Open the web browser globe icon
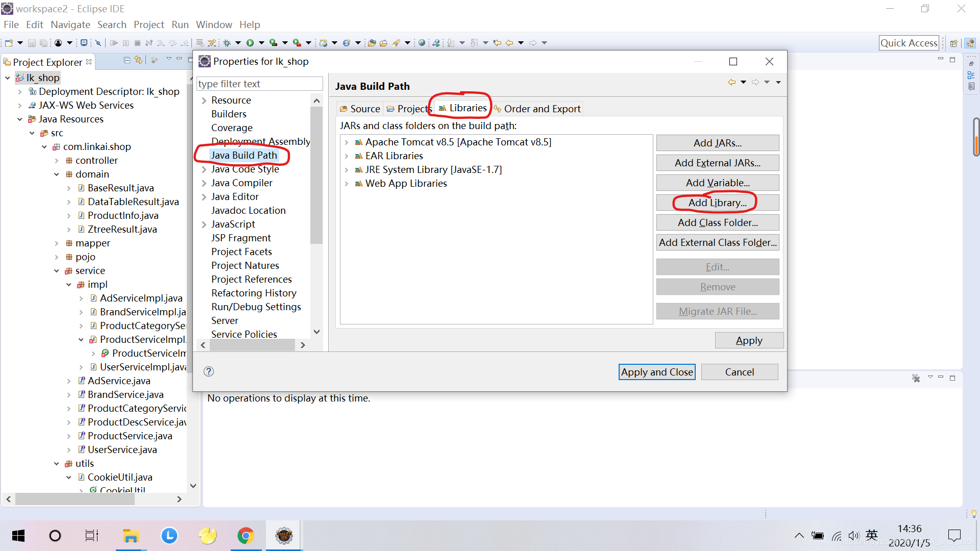The image size is (980, 551). (x=422, y=43)
